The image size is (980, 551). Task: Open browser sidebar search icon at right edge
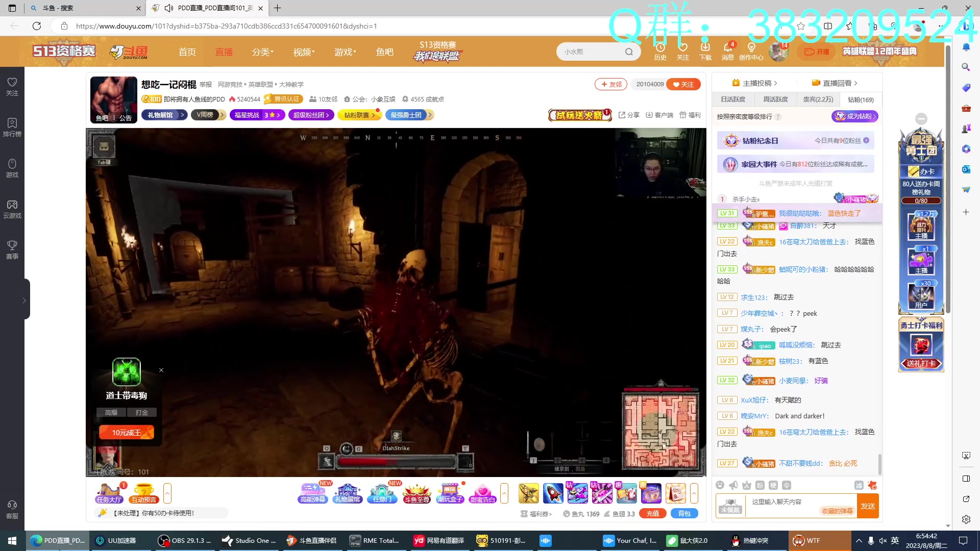tap(966, 67)
